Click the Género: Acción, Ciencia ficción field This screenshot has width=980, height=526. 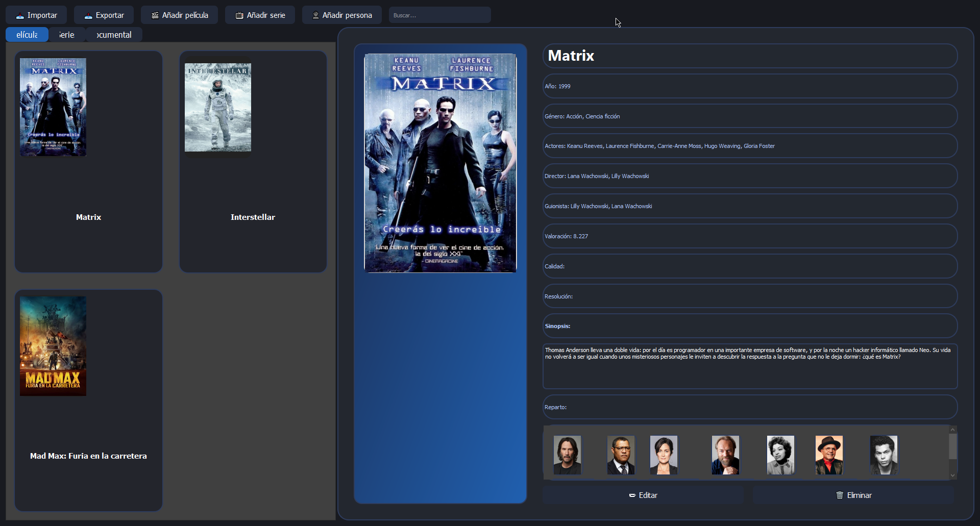pyautogui.click(x=750, y=116)
